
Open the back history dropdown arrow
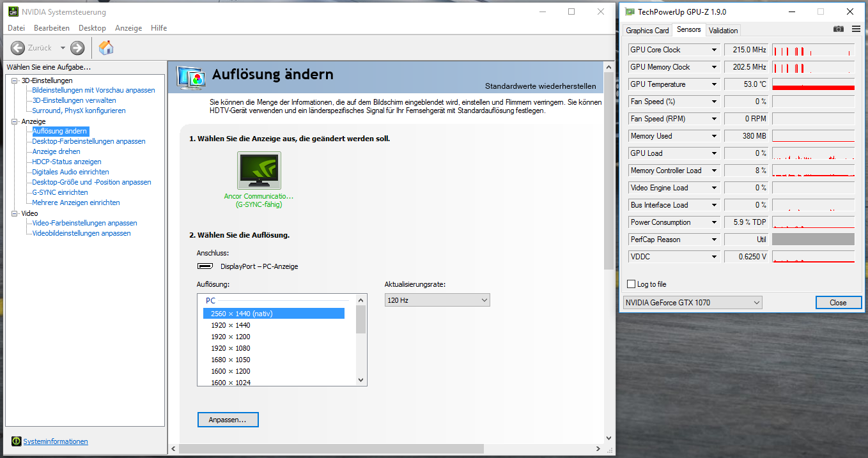pyautogui.click(x=63, y=48)
